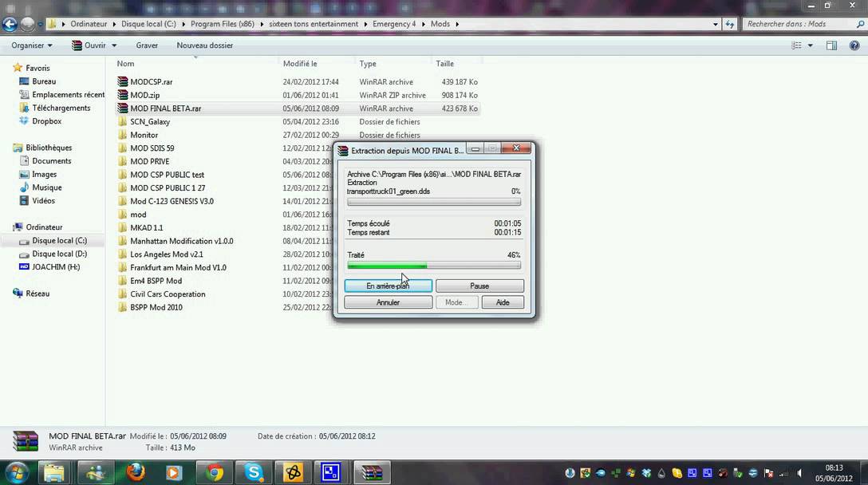
Task: Open Bureau in Favoris
Action: (x=44, y=81)
